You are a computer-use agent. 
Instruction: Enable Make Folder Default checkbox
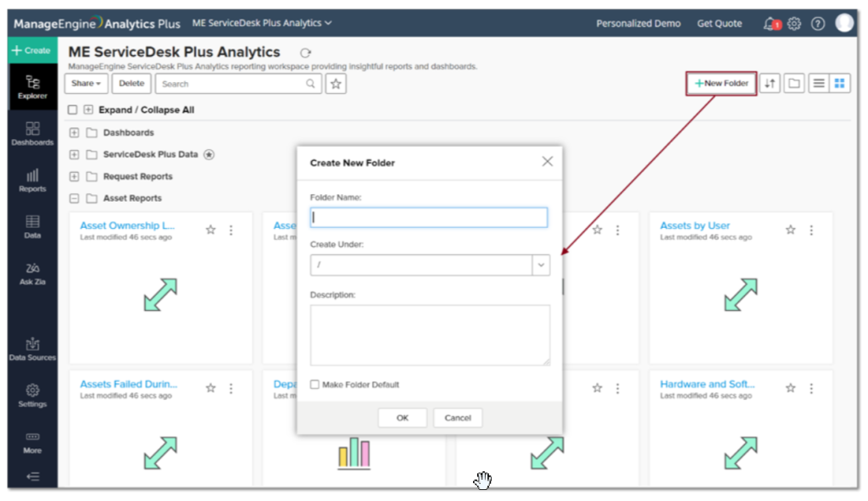click(x=315, y=385)
